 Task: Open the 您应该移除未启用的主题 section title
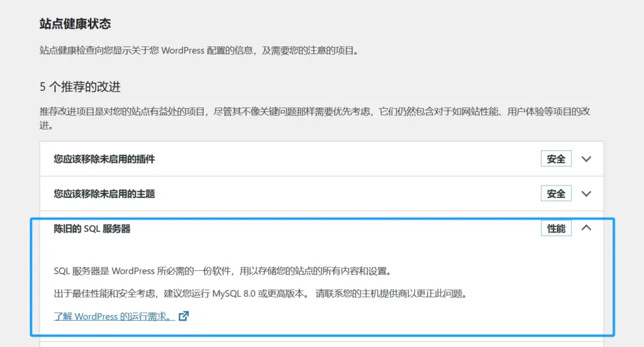104,194
